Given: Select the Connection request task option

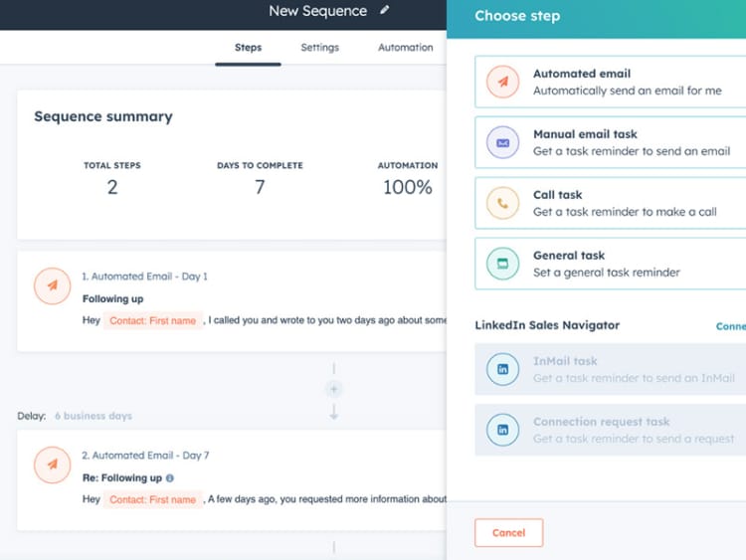Looking at the screenshot, I should point(611,430).
